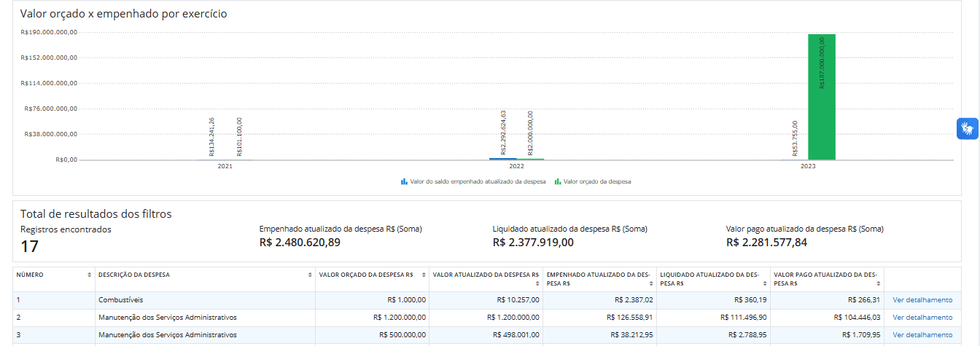Click the R$ 266,31 pago cell
The width and height of the screenshot is (980, 346).
[828, 299]
